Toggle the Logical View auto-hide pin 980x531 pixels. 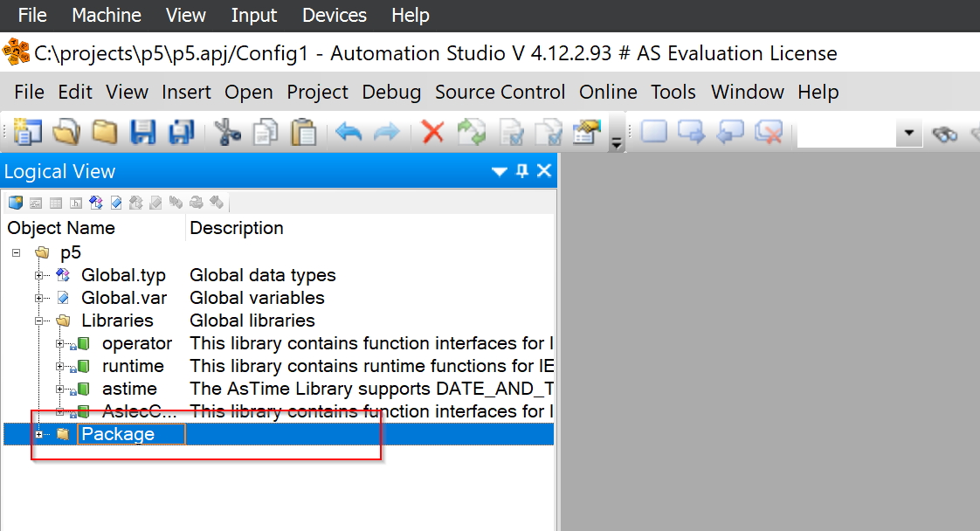click(522, 170)
